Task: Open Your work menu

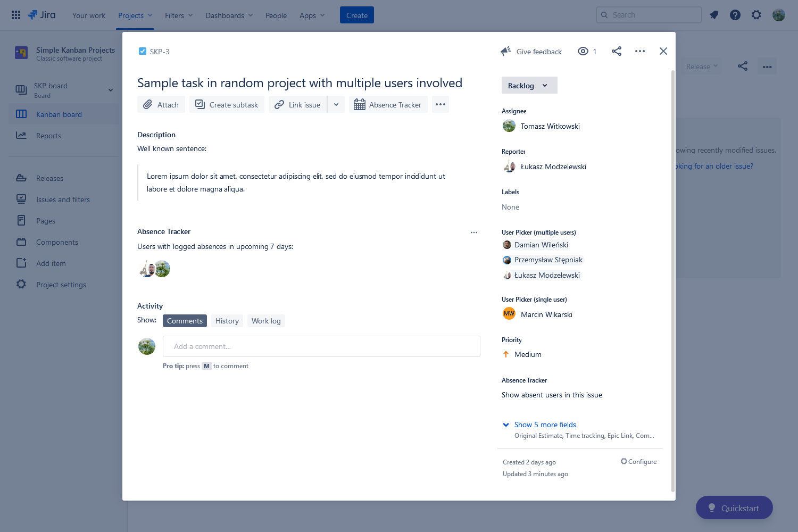Action: pos(89,15)
